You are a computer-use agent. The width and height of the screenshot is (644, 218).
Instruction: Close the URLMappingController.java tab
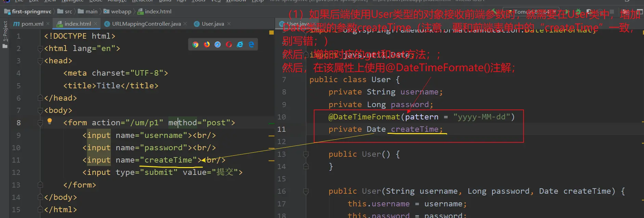tap(185, 24)
